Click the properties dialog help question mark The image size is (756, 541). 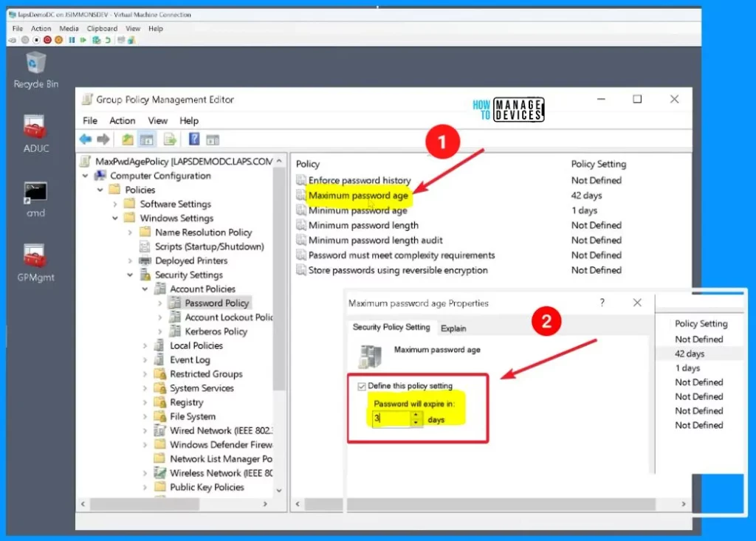coord(602,303)
